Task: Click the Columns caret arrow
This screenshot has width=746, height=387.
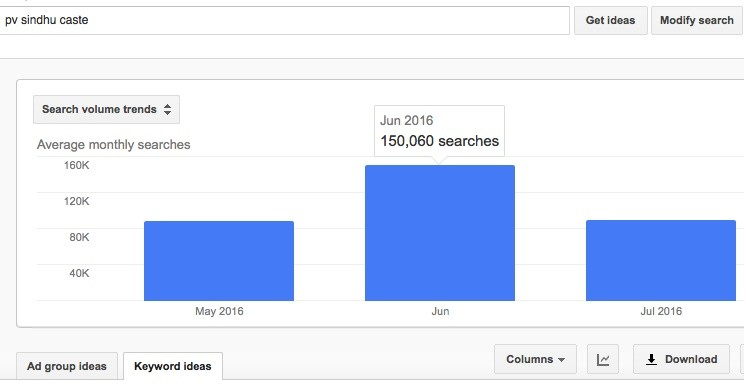Action: click(561, 360)
